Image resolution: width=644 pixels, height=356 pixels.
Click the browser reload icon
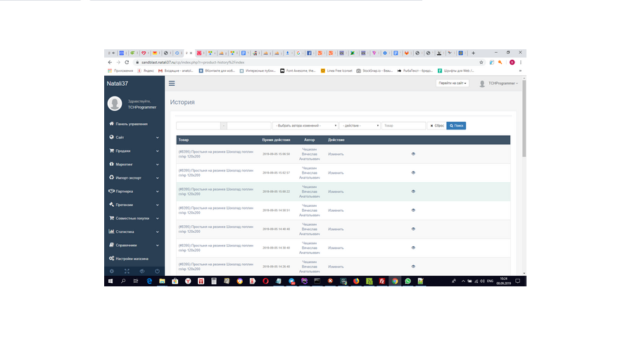coord(127,63)
